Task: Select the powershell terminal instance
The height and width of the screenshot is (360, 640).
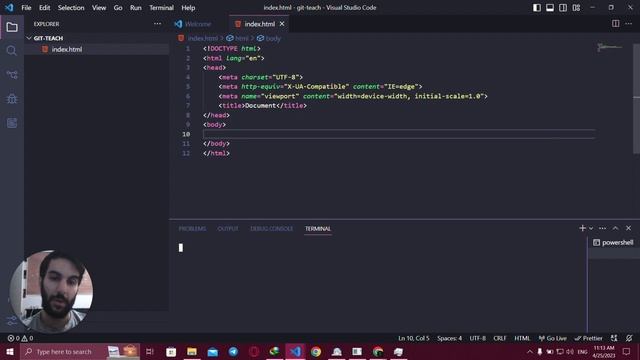Action: click(x=613, y=242)
